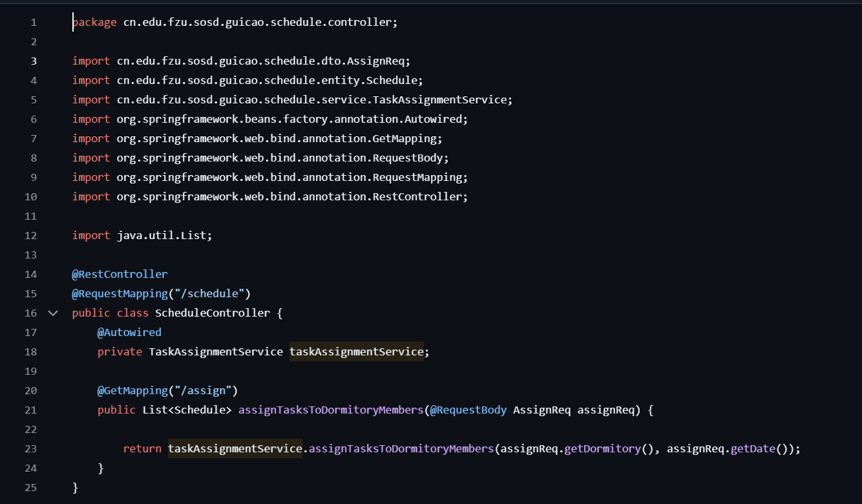Select line number 12

pos(30,235)
